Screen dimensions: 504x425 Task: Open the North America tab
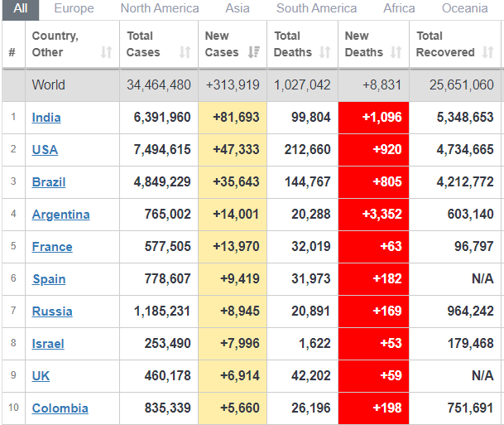[x=160, y=8]
